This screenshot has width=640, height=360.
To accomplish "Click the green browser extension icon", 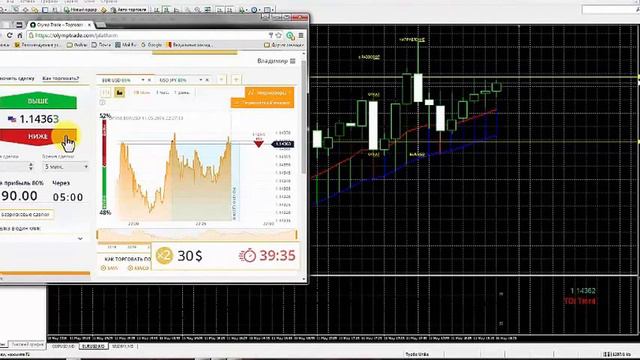I will [x=291, y=36].
